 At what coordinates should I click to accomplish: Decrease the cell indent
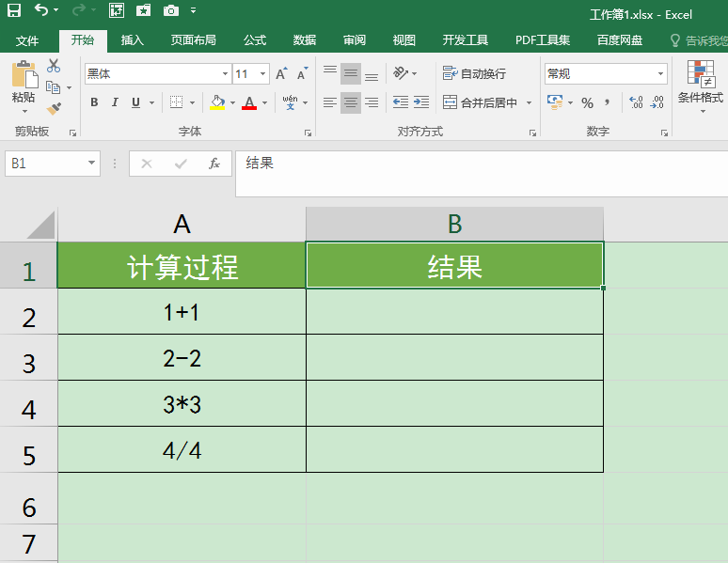coord(401,102)
